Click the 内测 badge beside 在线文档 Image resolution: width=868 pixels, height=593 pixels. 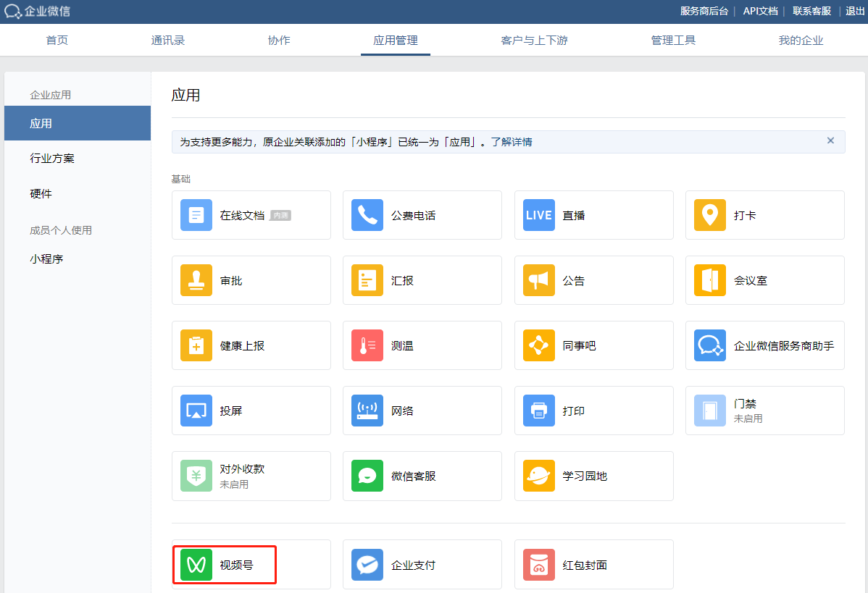(x=280, y=215)
